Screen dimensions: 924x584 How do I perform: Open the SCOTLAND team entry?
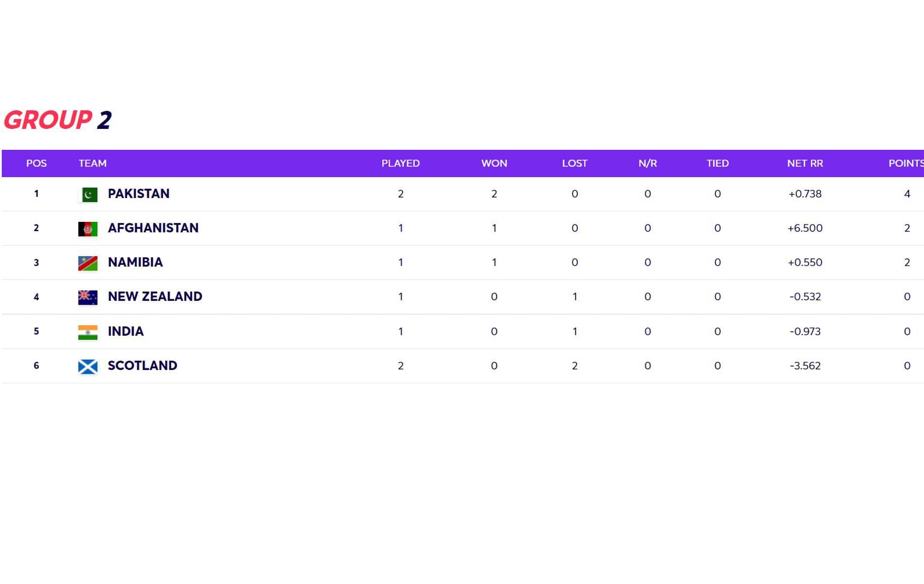[x=142, y=365]
